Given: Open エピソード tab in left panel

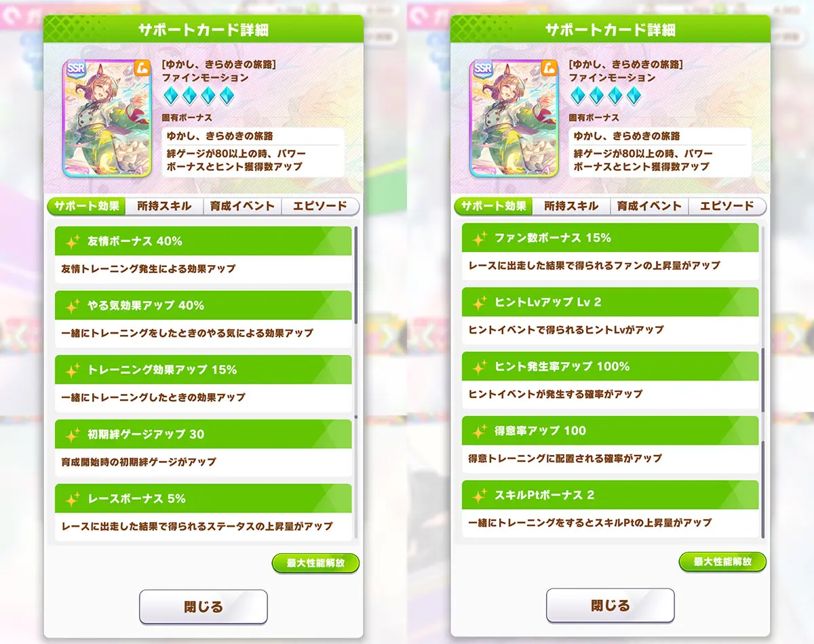Looking at the screenshot, I should point(320,206).
